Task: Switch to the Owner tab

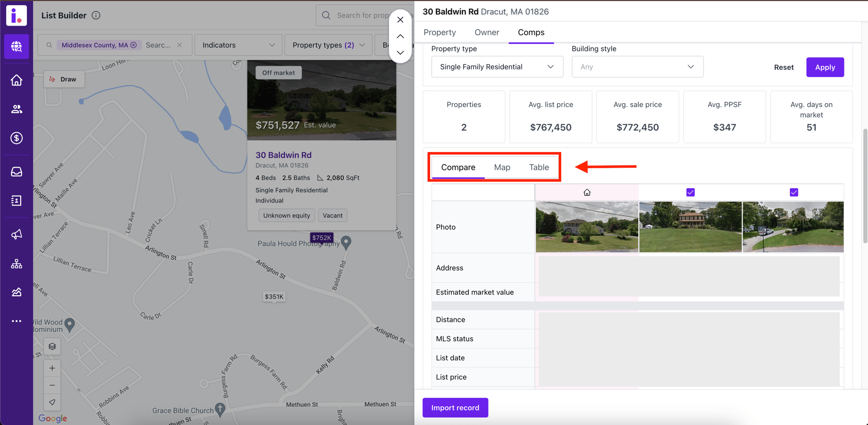Action: (x=487, y=32)
